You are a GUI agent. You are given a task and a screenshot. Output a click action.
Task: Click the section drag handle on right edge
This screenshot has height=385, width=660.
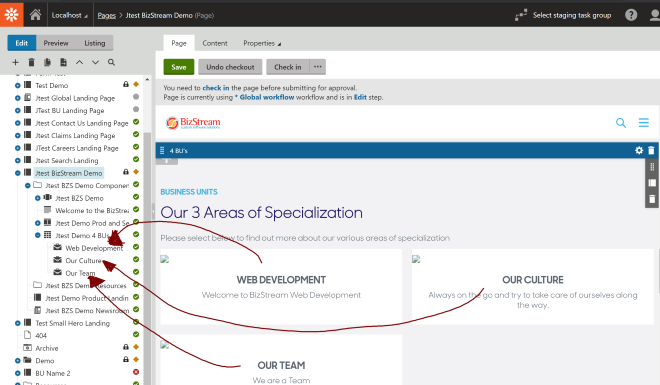point(652,167)
